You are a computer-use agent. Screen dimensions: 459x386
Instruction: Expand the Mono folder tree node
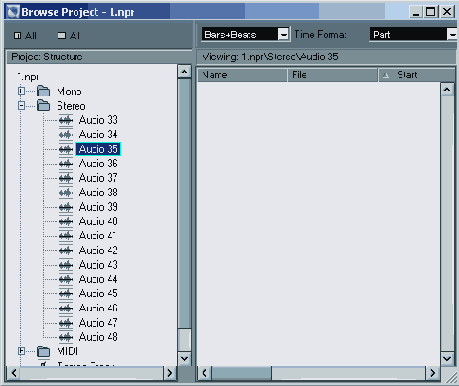21,91
